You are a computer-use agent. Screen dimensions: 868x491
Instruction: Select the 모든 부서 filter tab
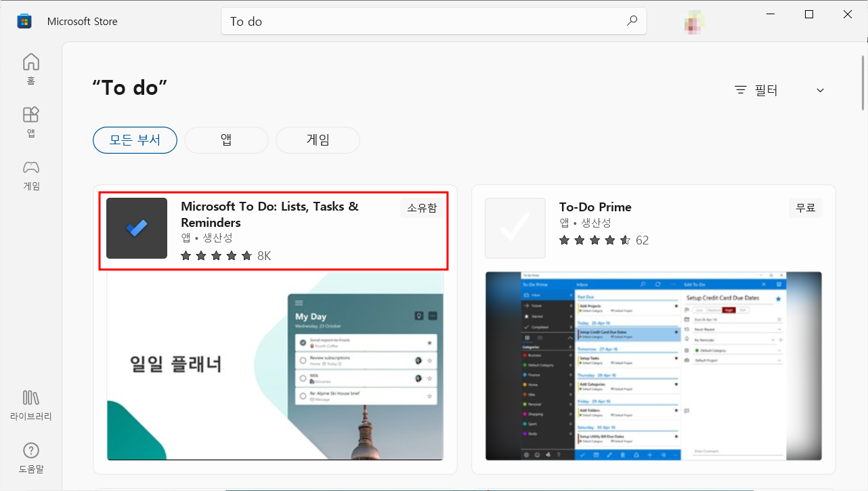click(135, 140)
